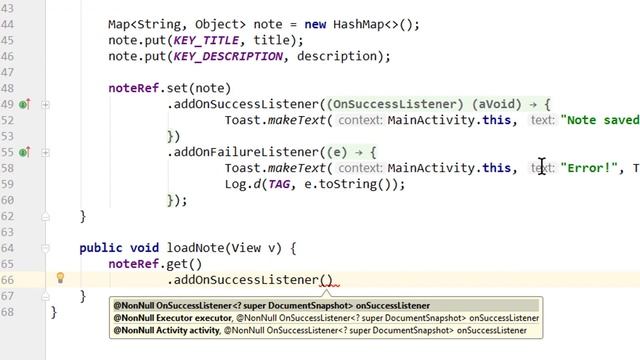The height and width of the screenshot is (360, 640).
Task: Click noteRef in the set(note) call
Action: 133,88
